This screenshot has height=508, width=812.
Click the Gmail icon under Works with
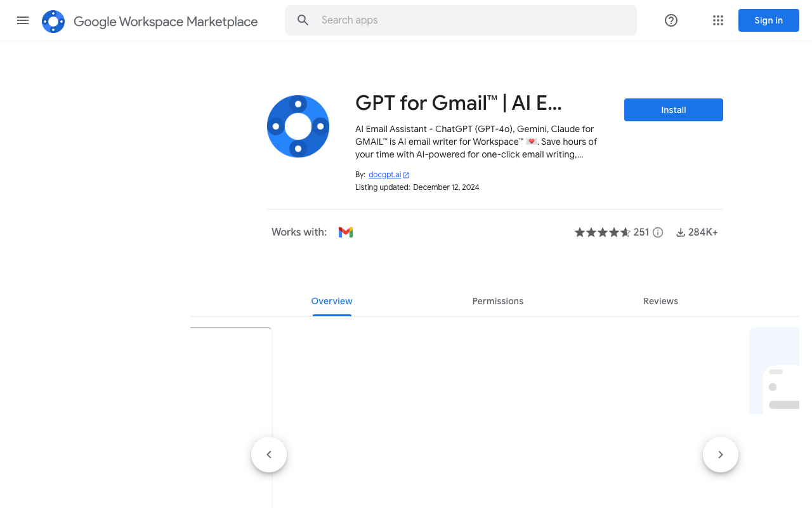click(x=346, y=232)
